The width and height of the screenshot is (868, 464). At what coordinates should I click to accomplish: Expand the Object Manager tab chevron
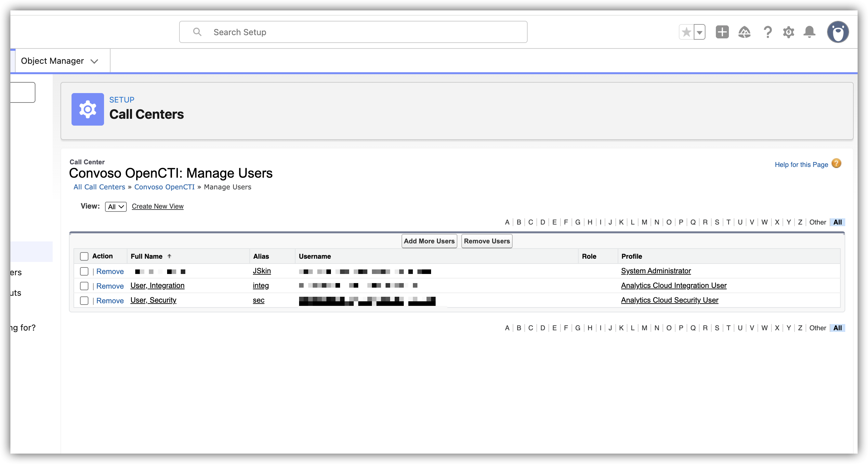tap(94, 61)
